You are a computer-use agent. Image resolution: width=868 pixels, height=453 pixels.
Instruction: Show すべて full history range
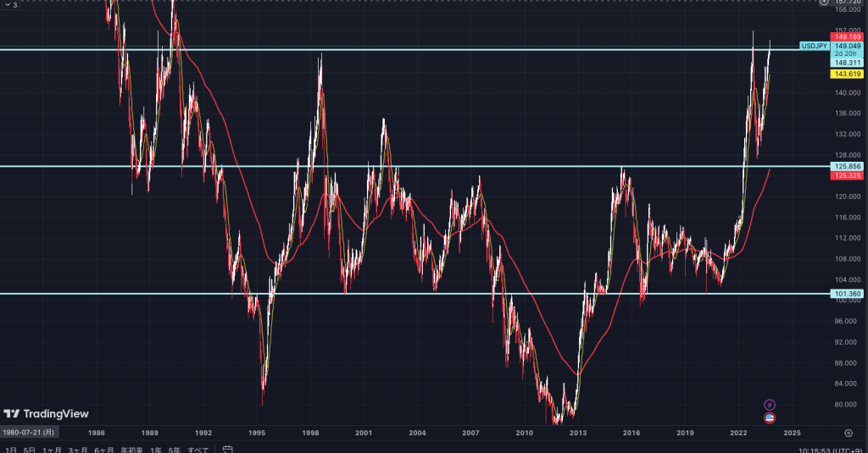click(x=198, y=449)
